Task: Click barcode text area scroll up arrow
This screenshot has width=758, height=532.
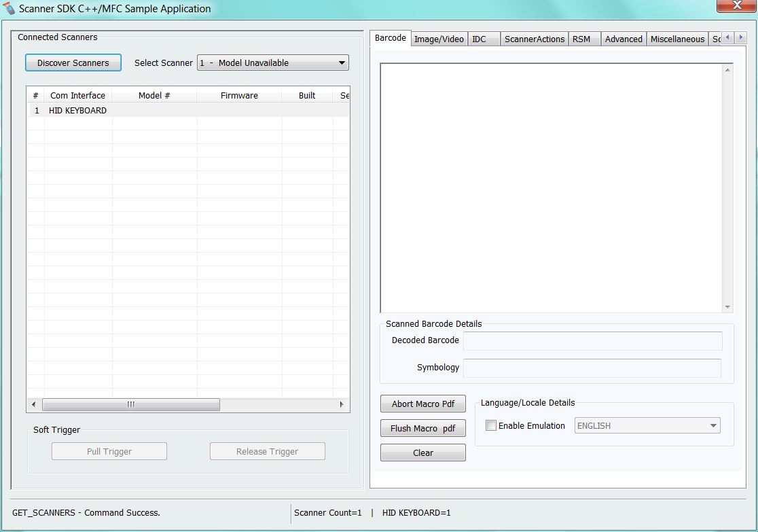Action: pos(728,70)
